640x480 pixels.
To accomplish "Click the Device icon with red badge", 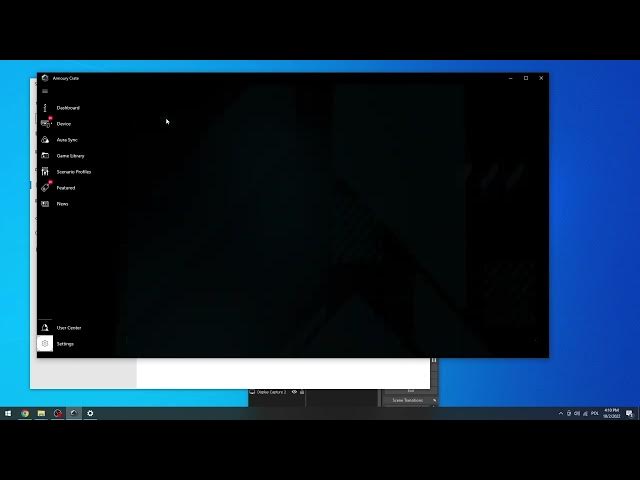I will 45,123.
